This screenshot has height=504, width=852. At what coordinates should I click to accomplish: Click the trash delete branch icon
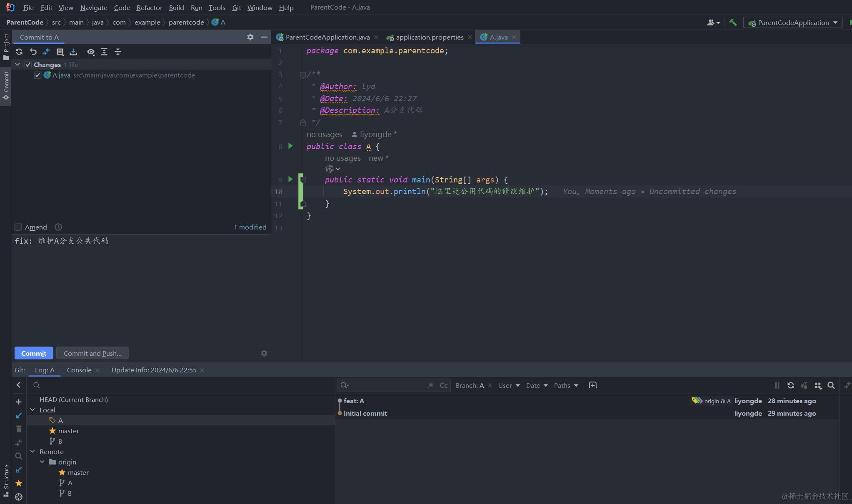(18, 429)
